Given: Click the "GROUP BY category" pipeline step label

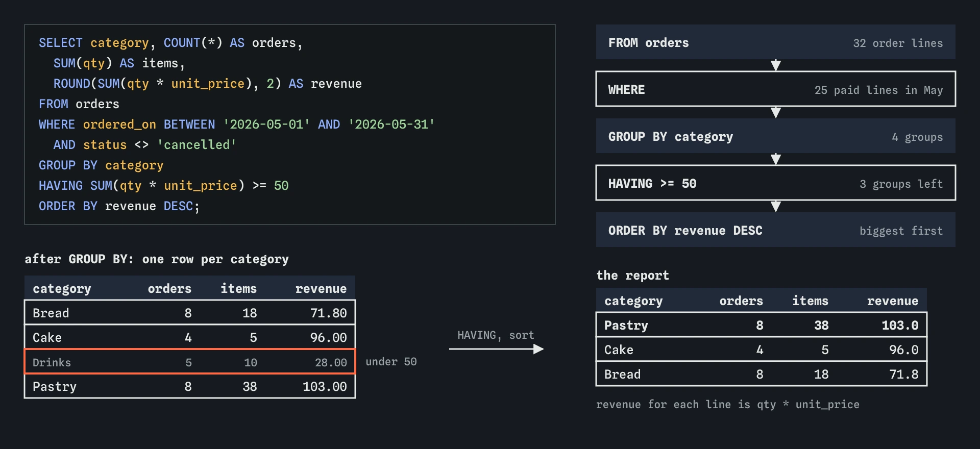Looking at the screenshot, I should click(670, 137).
